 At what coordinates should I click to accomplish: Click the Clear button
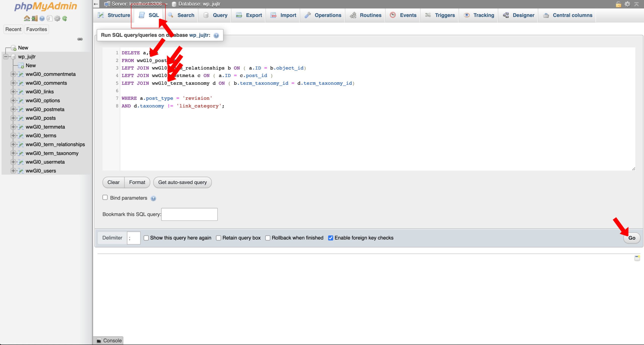click(113, 183)
